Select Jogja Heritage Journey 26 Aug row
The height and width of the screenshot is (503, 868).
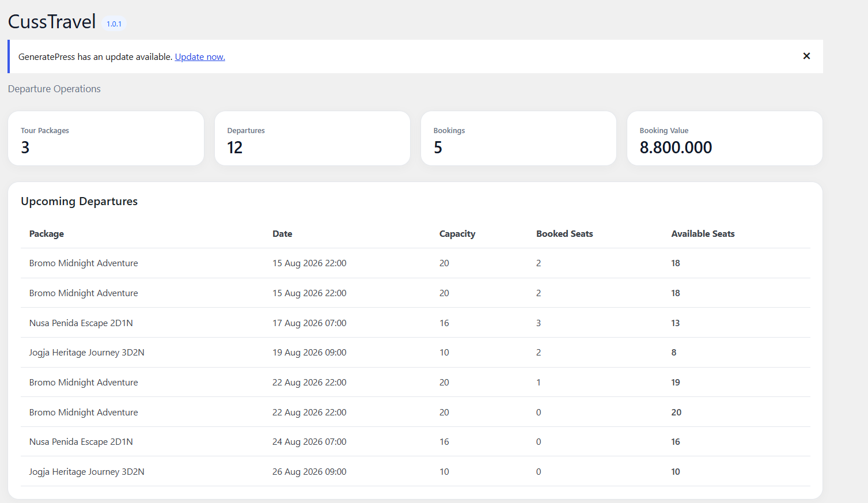click(415, 471)
